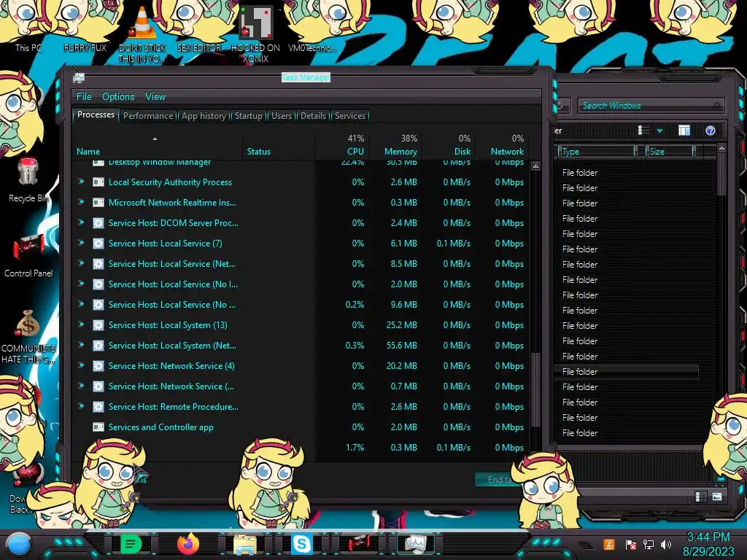Viewport: 747px width, 560px height.
Task: Switch to the App history tab
Action: point(204,116)
